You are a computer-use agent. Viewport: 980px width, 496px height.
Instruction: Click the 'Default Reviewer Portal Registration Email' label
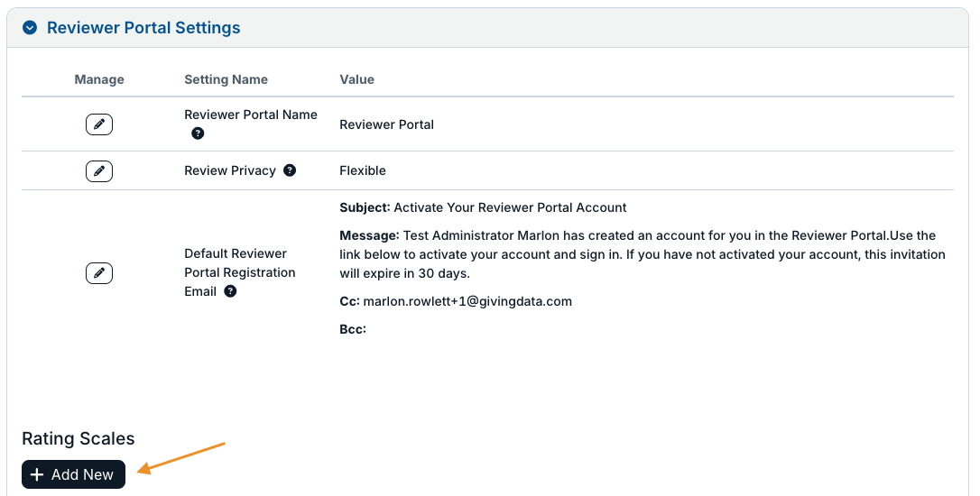(240, 272)
